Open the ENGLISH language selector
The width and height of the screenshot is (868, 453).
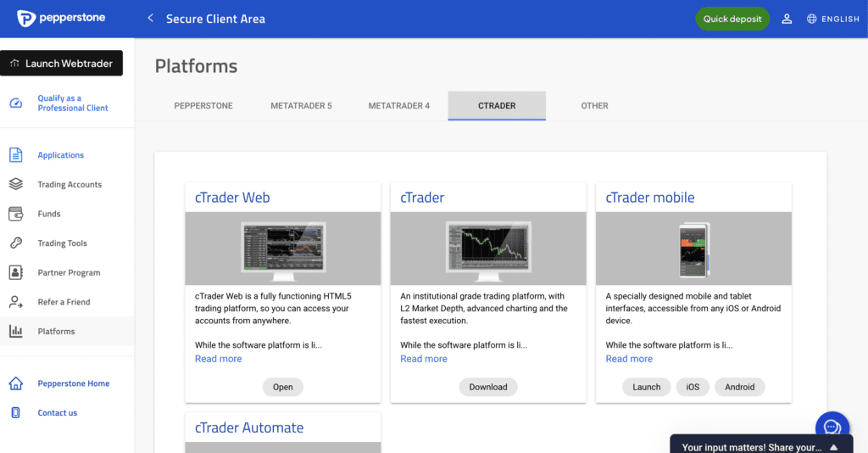point(832,19)
